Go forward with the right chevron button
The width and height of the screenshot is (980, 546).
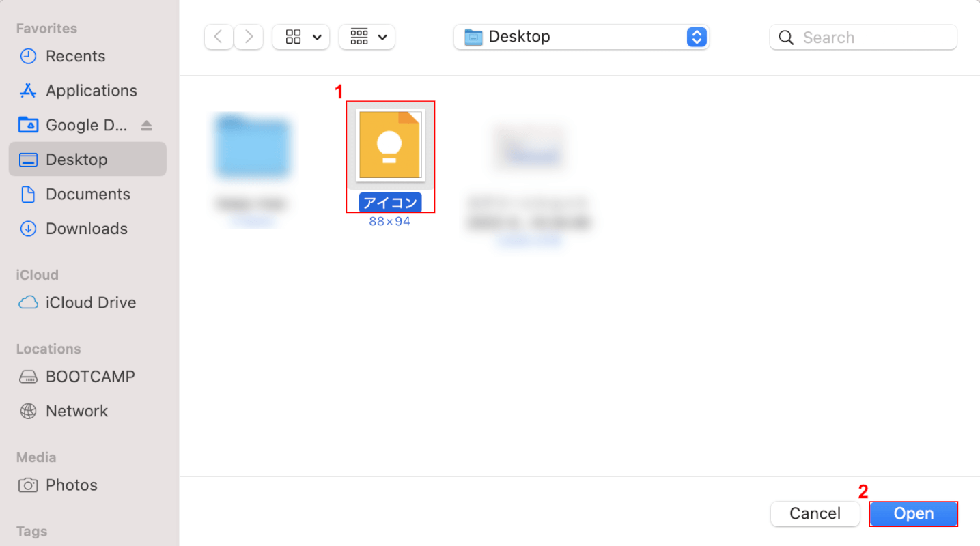pyautogui.click(x=249, y=37)
